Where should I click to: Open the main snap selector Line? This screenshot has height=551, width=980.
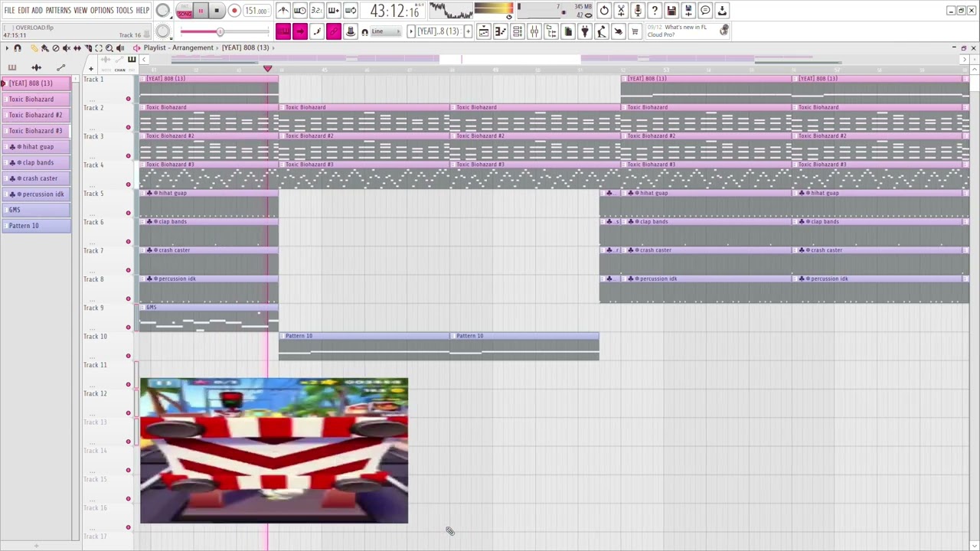pyautogui.click(x=387, y=31)
